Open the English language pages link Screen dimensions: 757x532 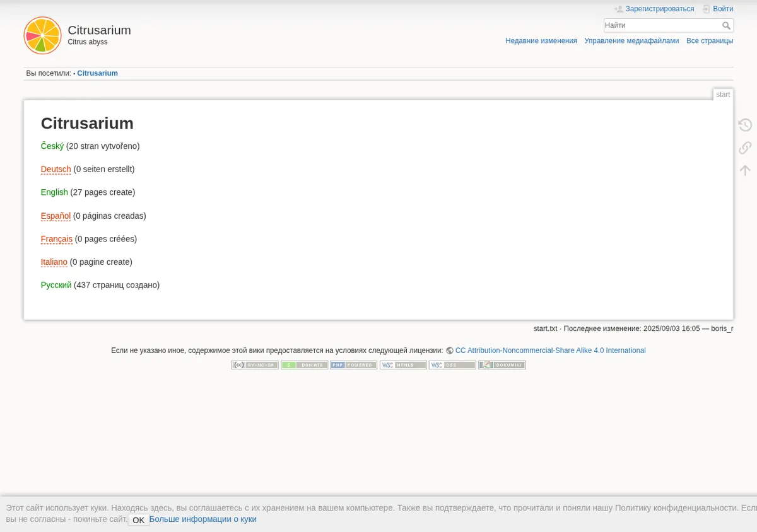[x=54, y=192]
